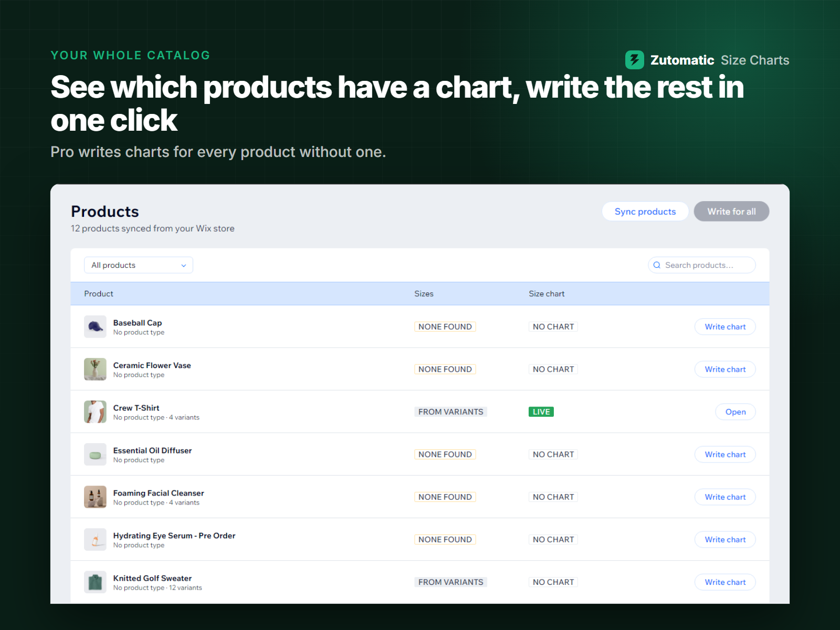This screenshot has height=630, width=840.
Task: Click the Zutomatic lightning logo icon
Action: click(x=634, y=60)
